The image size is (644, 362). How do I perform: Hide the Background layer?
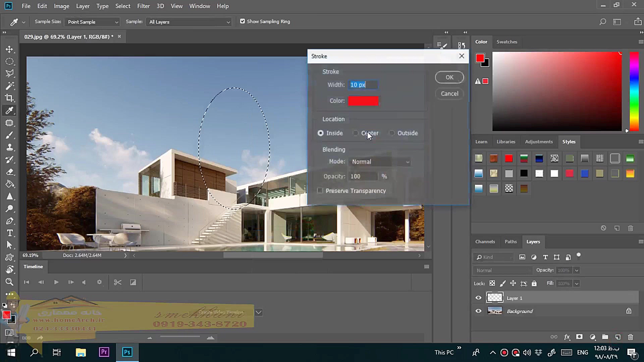(x=478, y=311)
